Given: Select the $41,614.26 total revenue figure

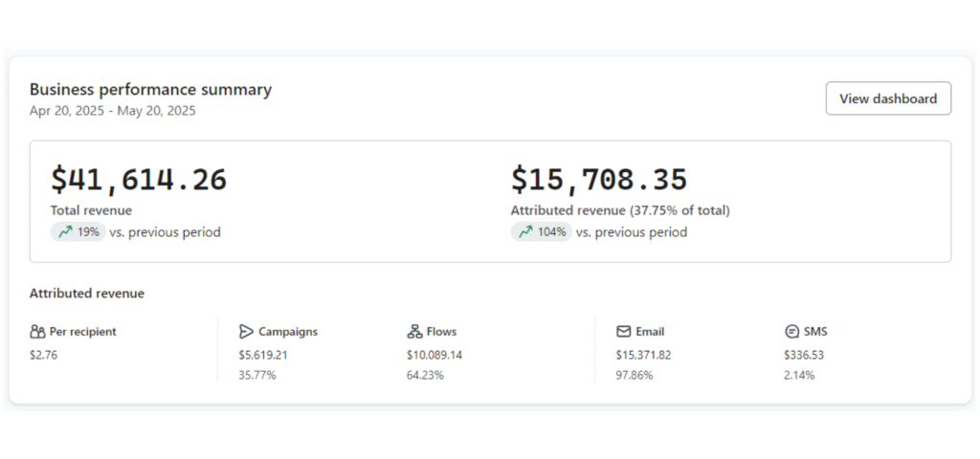Looking at the screenshot, I should (139, 179).
